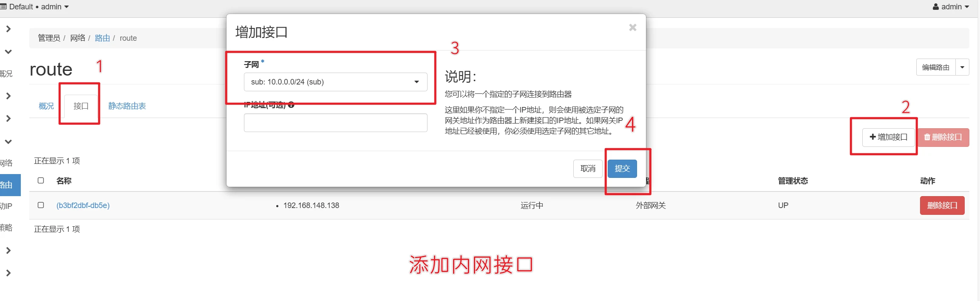Click into the IP地址 input field
The image size is (980, 301).
(x=335, y=123)
